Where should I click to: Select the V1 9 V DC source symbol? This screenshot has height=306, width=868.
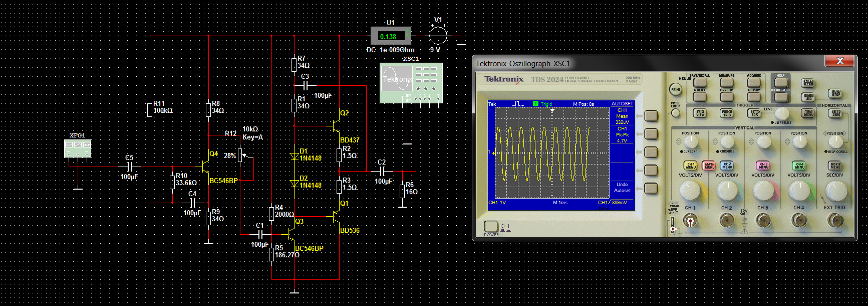tap(438, 35)
